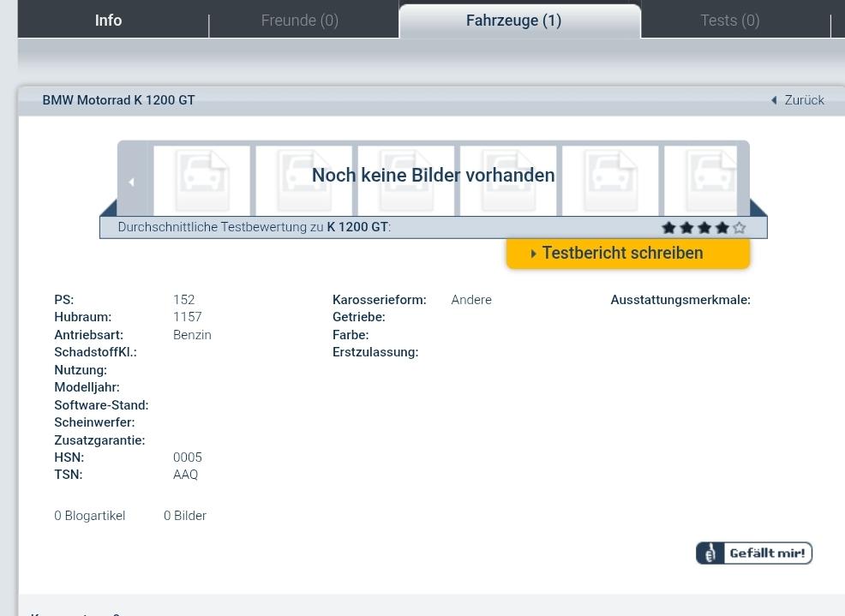Image resolution: width=845 pixels, height=616 pixels.
Task: Open the Freunde (0) tab
Action: click(300, 21)
